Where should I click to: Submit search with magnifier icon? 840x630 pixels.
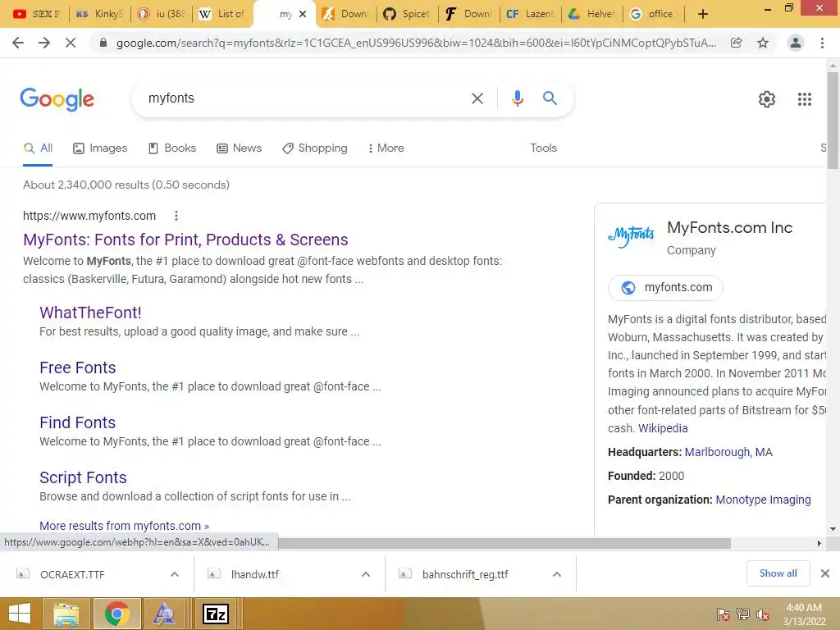(x=550, y=98)
